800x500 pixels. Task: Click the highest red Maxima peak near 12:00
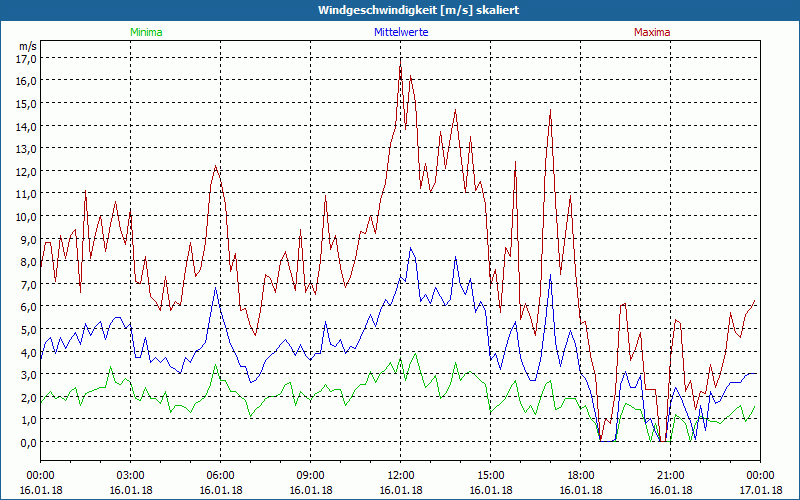(x=401, y=60)
